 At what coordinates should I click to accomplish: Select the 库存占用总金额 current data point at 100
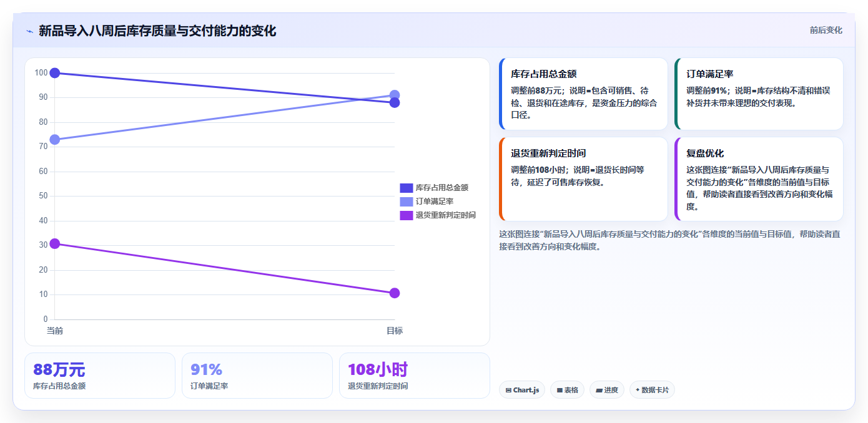pos(55,73)
